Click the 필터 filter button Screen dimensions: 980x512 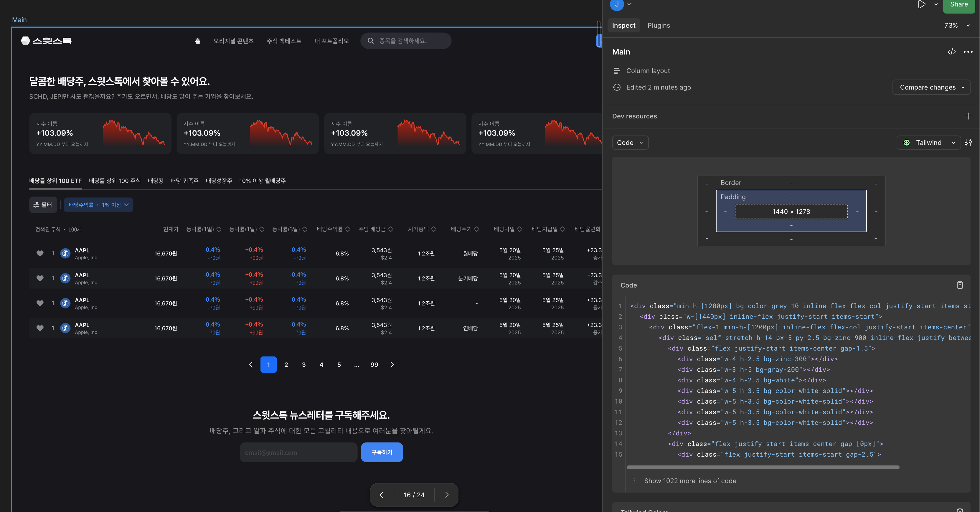click(x=43, y=205)
